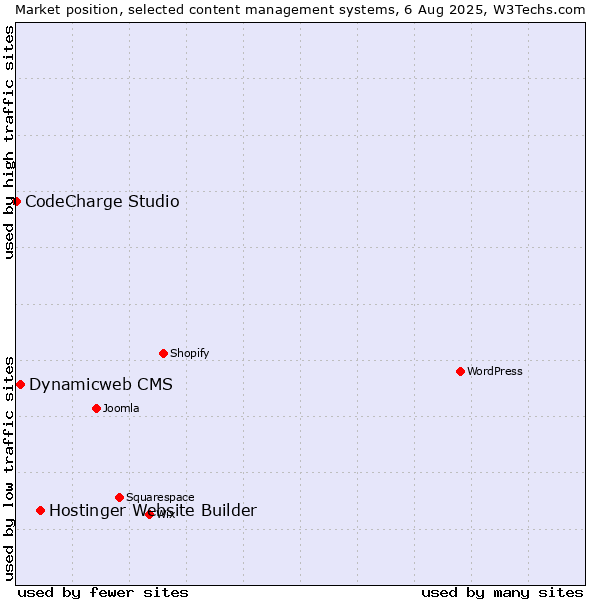Click the Wix red data point
This screenshot has height=600, width=600.
[x=149, y=515]
